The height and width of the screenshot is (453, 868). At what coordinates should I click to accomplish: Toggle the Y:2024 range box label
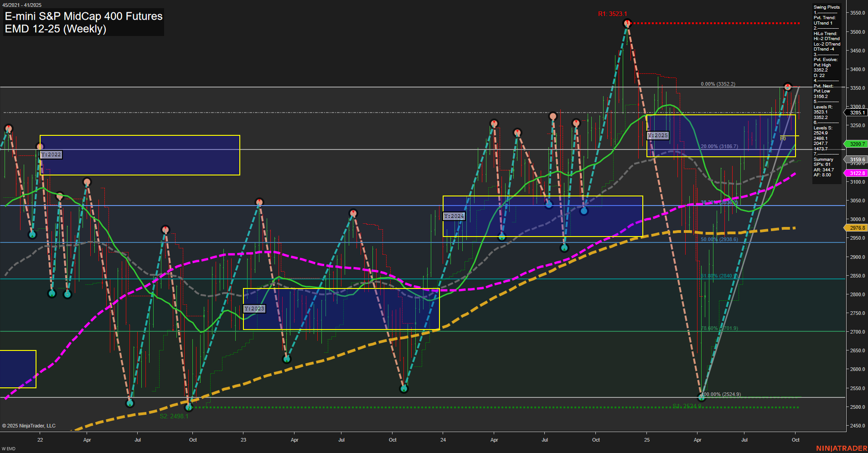click(x=454, y=216)
